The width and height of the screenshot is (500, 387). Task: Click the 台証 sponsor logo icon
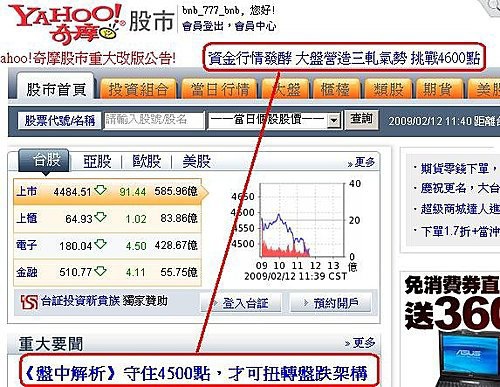click(29, 302)
